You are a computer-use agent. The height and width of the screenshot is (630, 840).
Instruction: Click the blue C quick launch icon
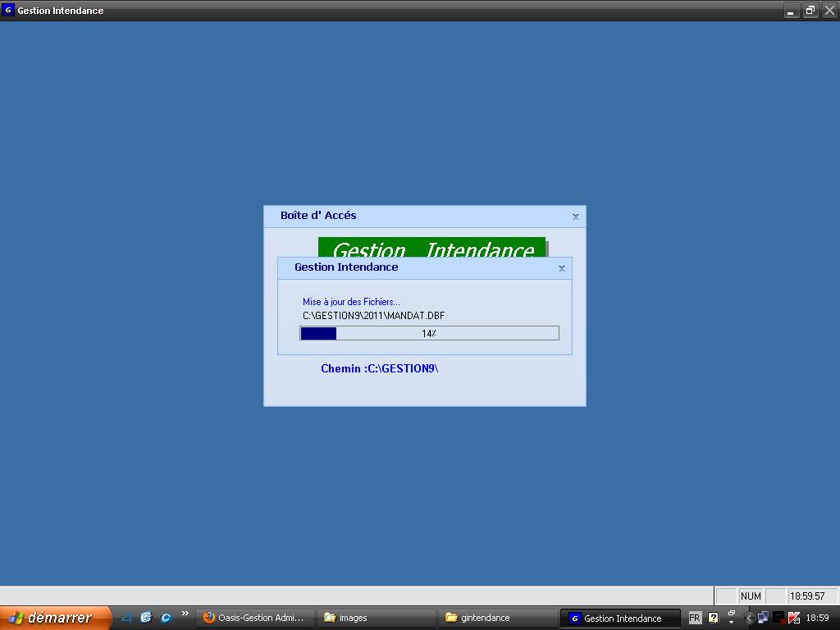pos(166,618)
